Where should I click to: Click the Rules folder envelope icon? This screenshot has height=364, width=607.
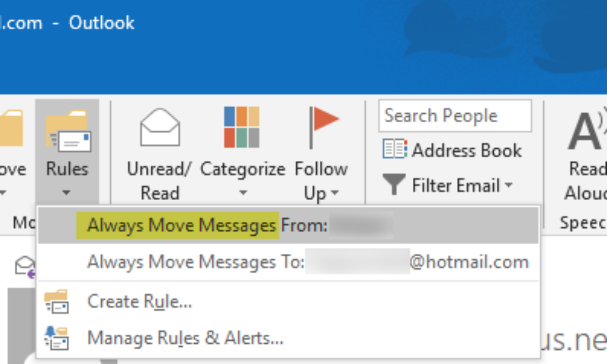pos(68,131)
